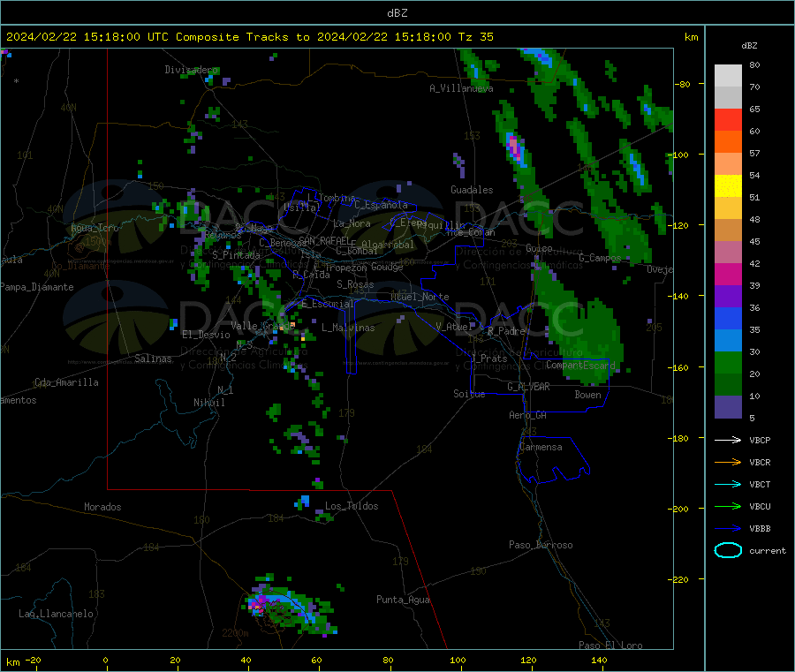Viewport: 795px width, 672px height.
Task: Click the 'Tz 35' text in header
Action: coord(475,37)
